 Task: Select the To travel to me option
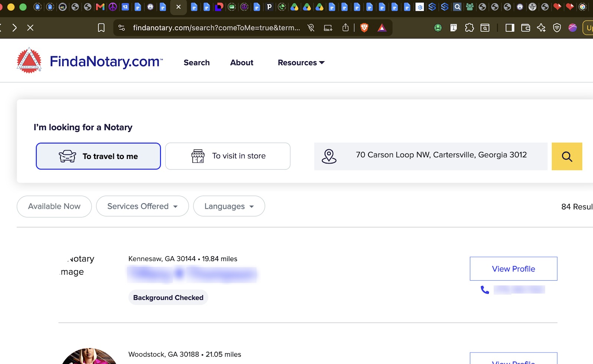click(x=98, y=156)
